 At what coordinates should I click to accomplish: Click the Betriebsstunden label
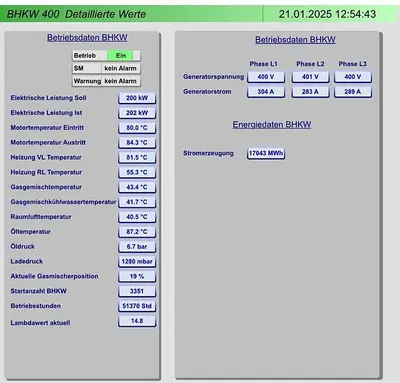point(36,306)
